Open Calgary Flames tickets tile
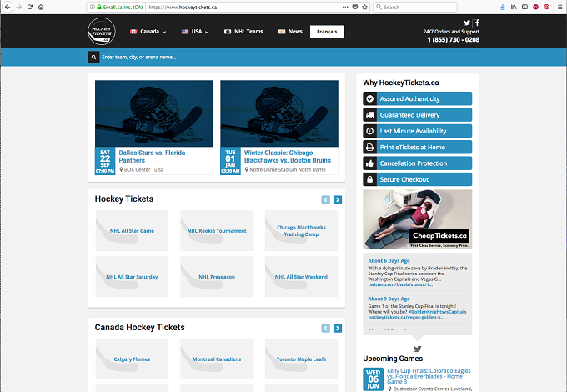Screen dimensions: 567x392 click(132, 359)
